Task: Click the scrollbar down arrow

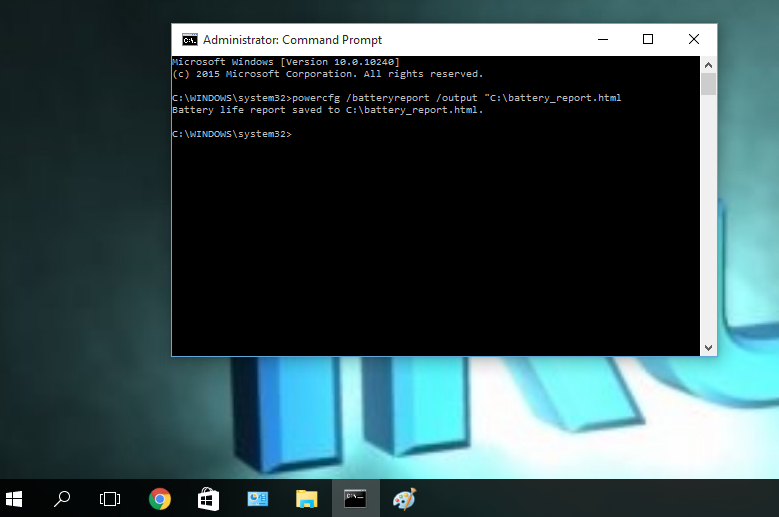Action: click(x=708, y=348)
